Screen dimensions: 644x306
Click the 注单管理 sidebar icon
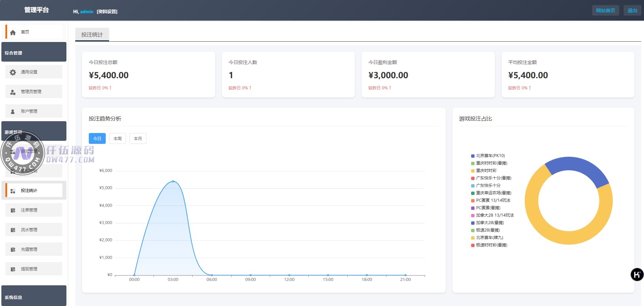click(13, 211)
